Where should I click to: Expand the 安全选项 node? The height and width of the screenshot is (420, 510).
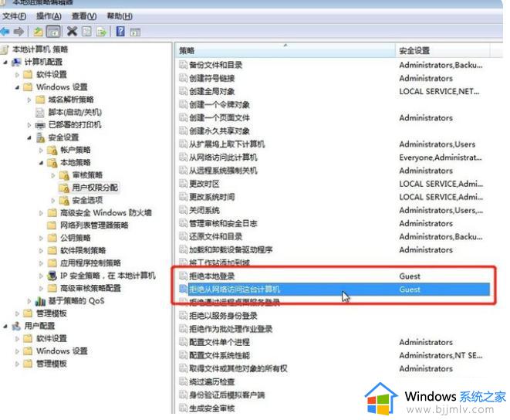(53, 200)
